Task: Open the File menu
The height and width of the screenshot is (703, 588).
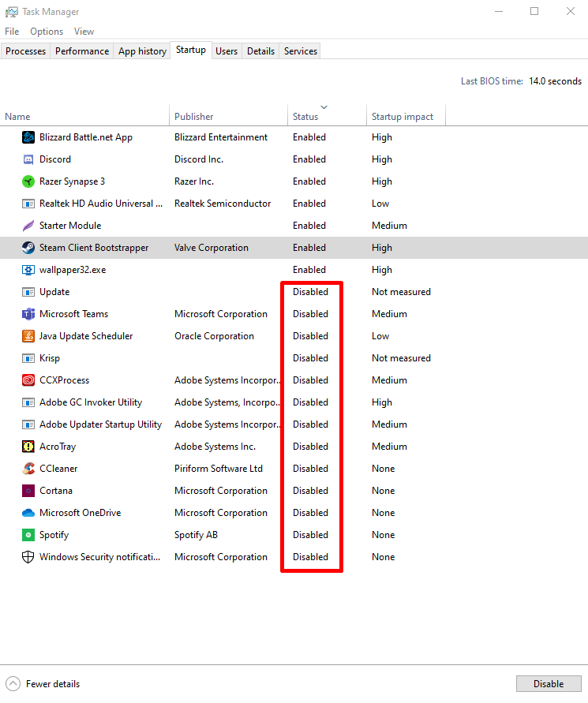Action: pos(12,32)
